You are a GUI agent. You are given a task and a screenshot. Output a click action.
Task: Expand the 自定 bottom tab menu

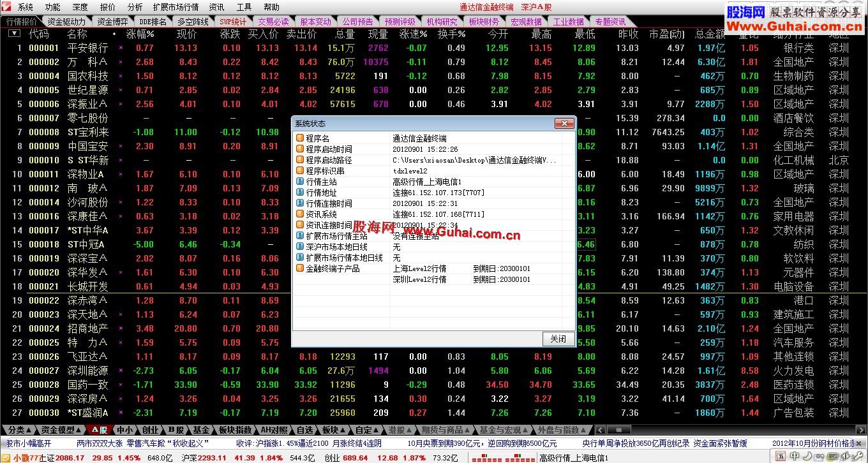pos(367,430)
